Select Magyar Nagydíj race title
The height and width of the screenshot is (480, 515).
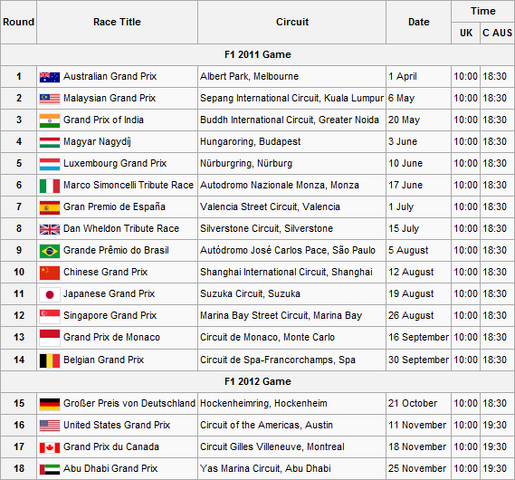pyautogui.click(x=97, y=142)
